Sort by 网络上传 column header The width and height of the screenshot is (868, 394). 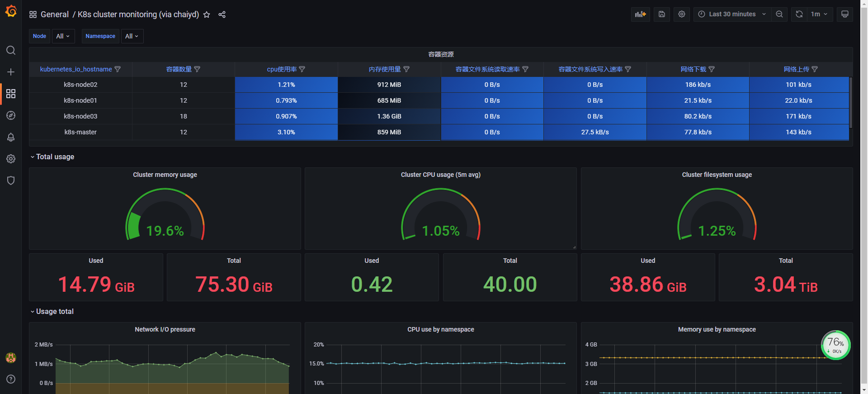click(x=797, y=69)
